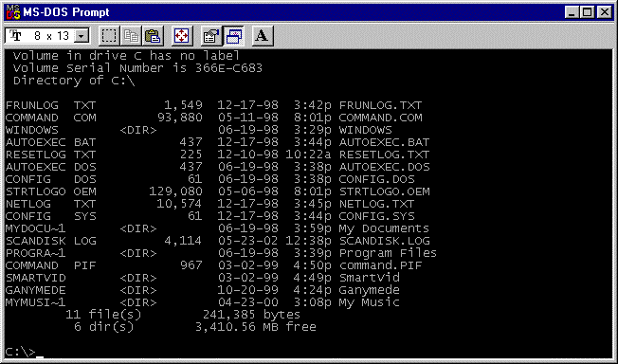Click the '11 file(s)' summary

[103, 315]
